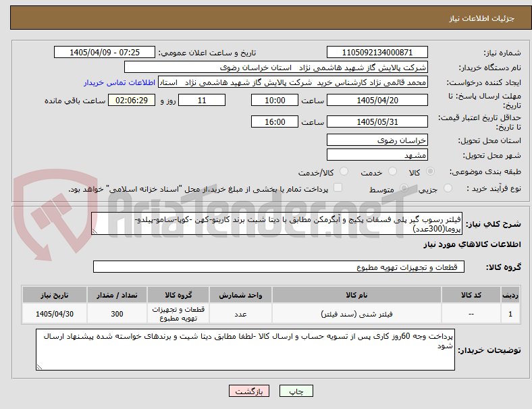532x409 pixels.
Task: Click the request creator field محمد قائمی نژاد
Action: click(x=293, y=82)
